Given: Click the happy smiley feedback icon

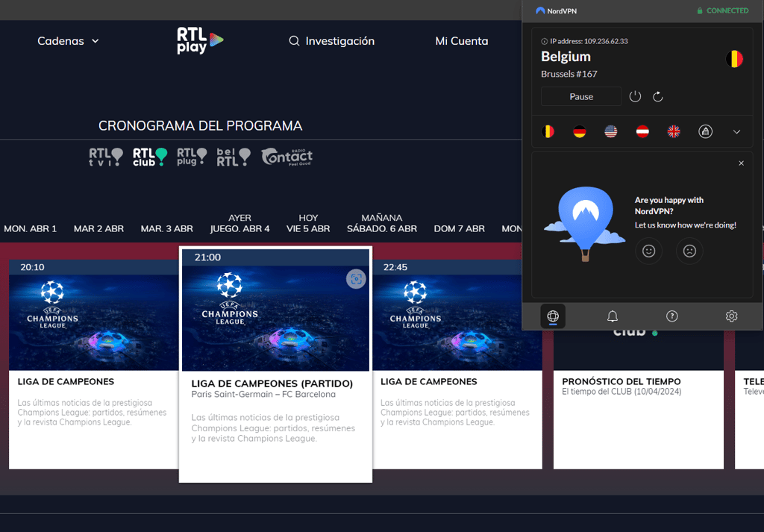Looking at the screenshot, I should 648,251.
